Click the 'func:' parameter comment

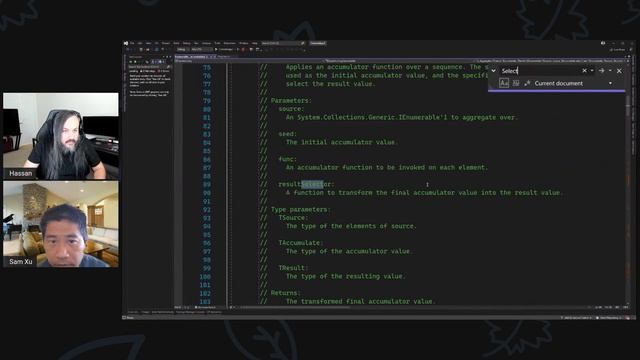coord(287,159)
